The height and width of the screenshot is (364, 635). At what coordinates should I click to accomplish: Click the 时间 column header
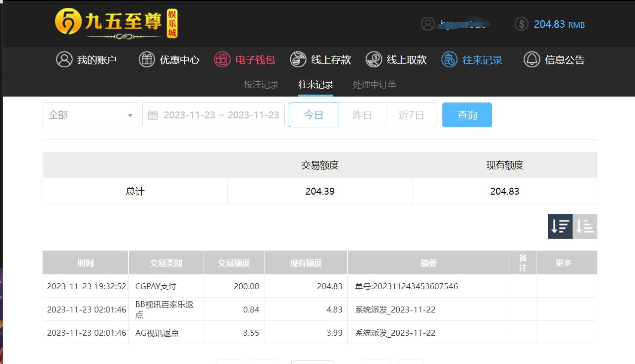click(86, 263)
